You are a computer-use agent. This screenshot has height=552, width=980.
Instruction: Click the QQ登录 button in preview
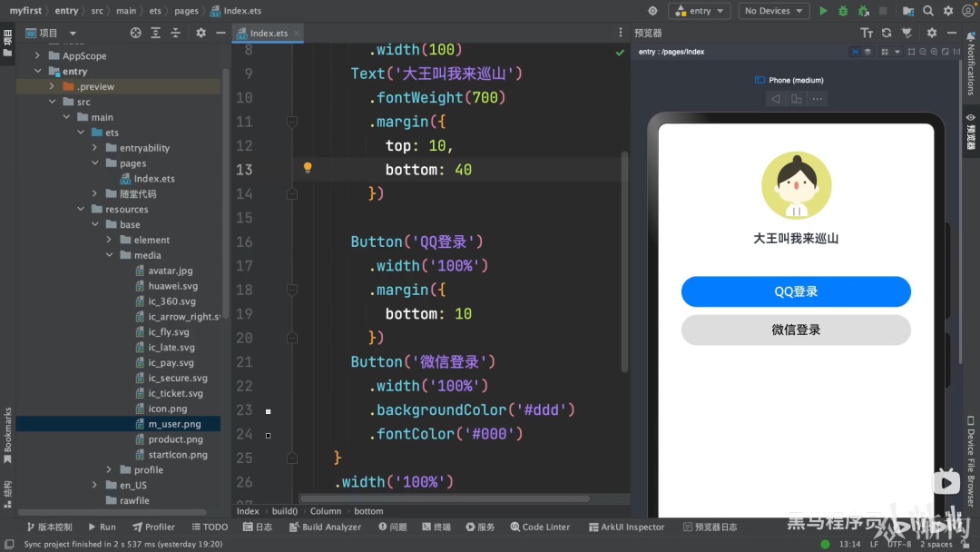pos(796,291)
